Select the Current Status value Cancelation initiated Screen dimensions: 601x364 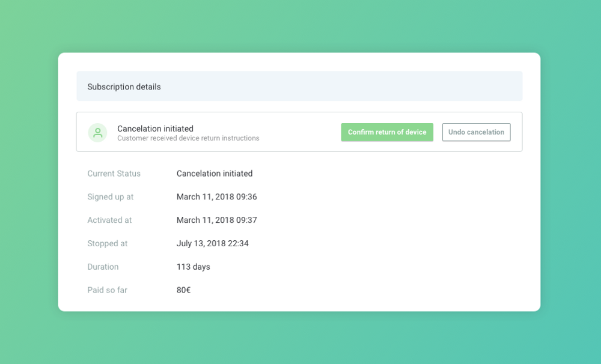pyautogui.click(x=215, y=174)
